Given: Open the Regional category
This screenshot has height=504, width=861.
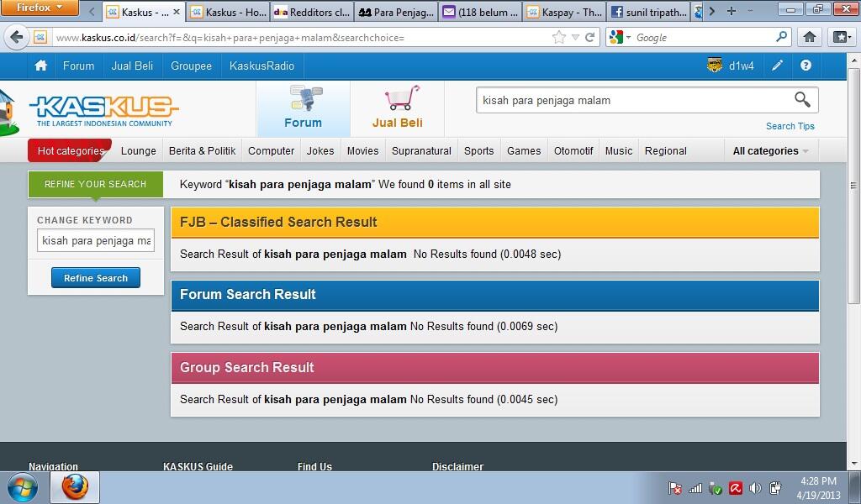Looking at the screenshot, I should pyautogui.click(x=666, y=151).
